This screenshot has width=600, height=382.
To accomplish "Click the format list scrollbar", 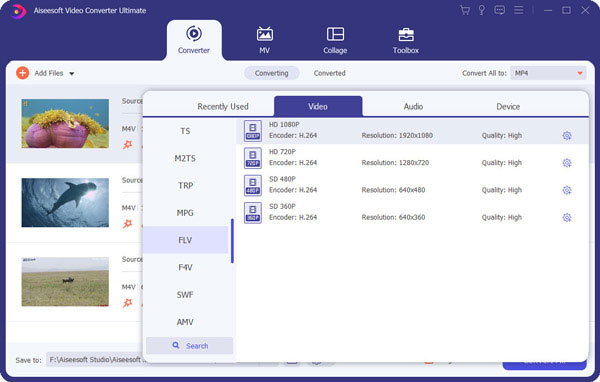I will tap(232, 241).
